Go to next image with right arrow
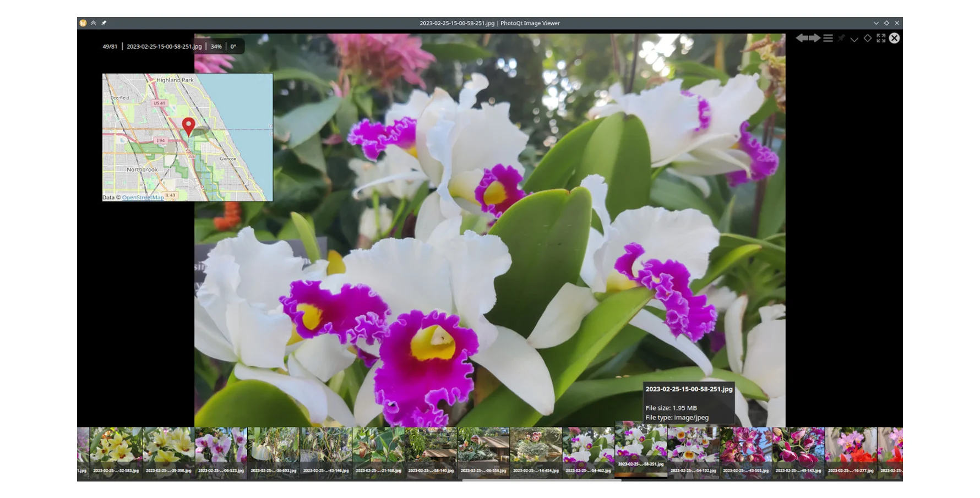 pos(815,38)
